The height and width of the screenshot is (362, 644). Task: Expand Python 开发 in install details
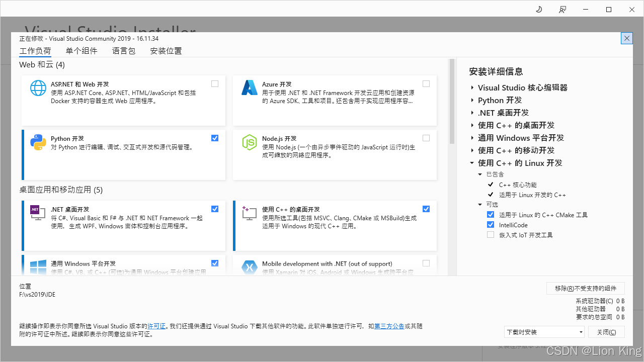coord(472,100)
